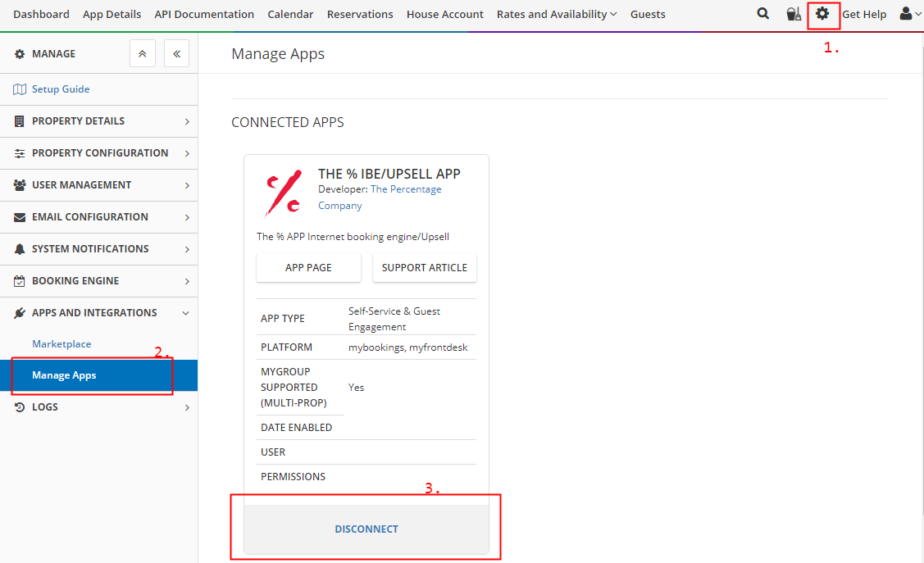
Task: Open Calendar menu item
Action: [x=290, y=14]
